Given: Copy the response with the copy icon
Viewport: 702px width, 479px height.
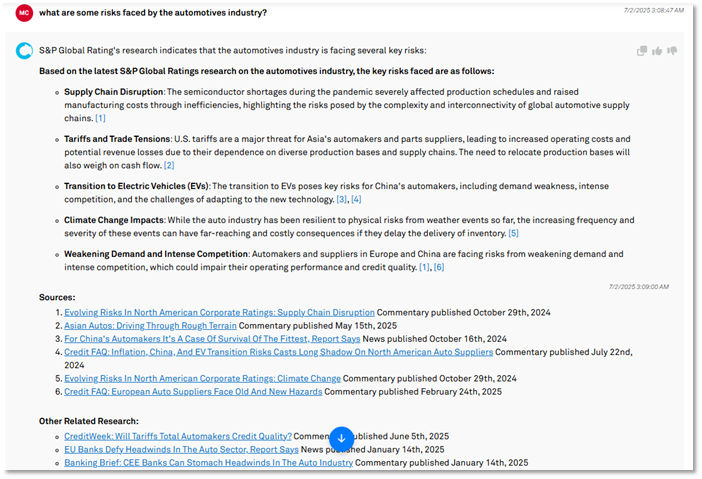Looking at the screenshot, I should tap(642, 51).
